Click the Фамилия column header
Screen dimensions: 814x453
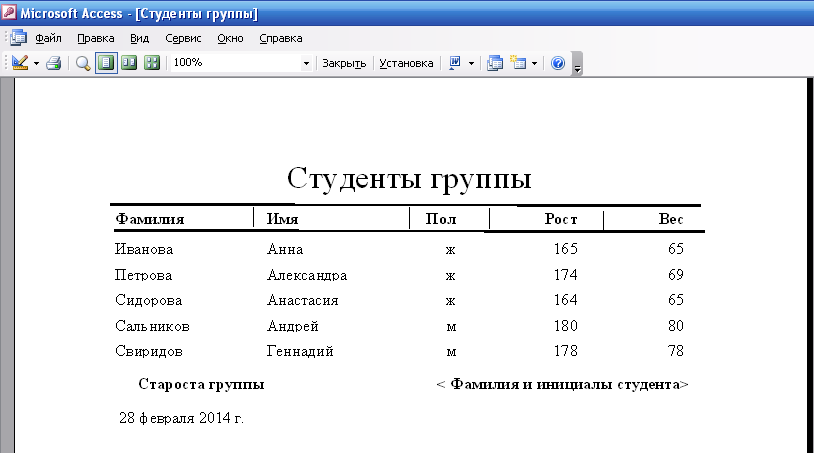click(x=150, y=219)
